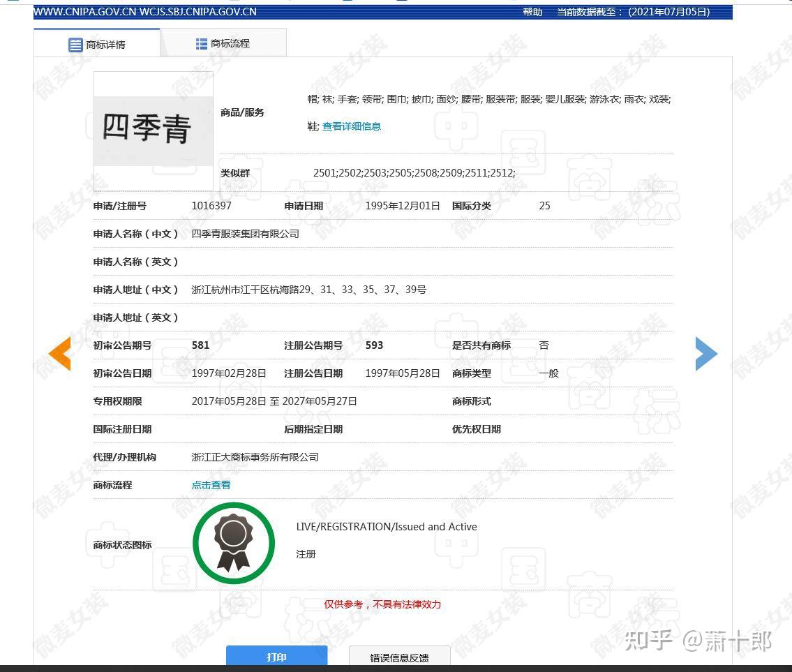Select preliminary announcement date 1997年02月28日
Viewport: 792px width, 672px height.
click(x=229, y=373)
